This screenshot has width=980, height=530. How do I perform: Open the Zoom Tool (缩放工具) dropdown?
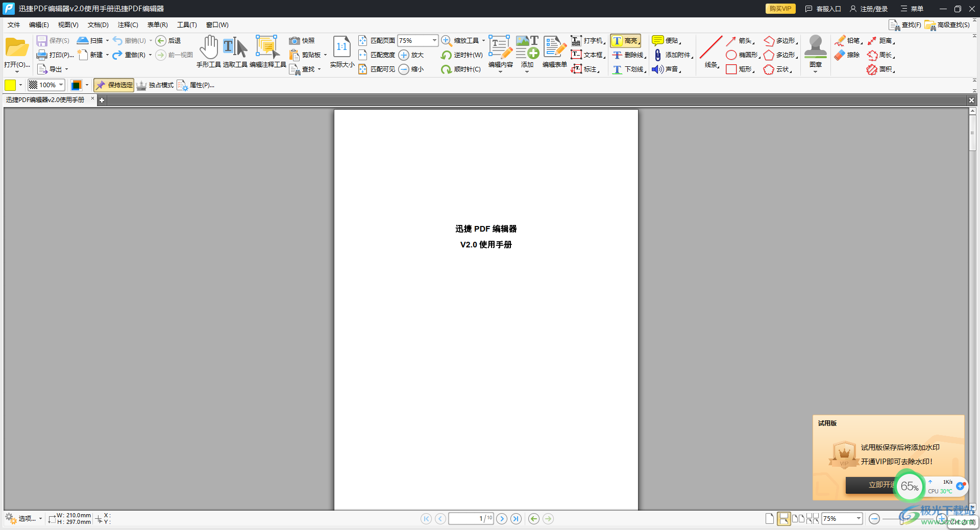pyautogui.click(x=483, y=41)
